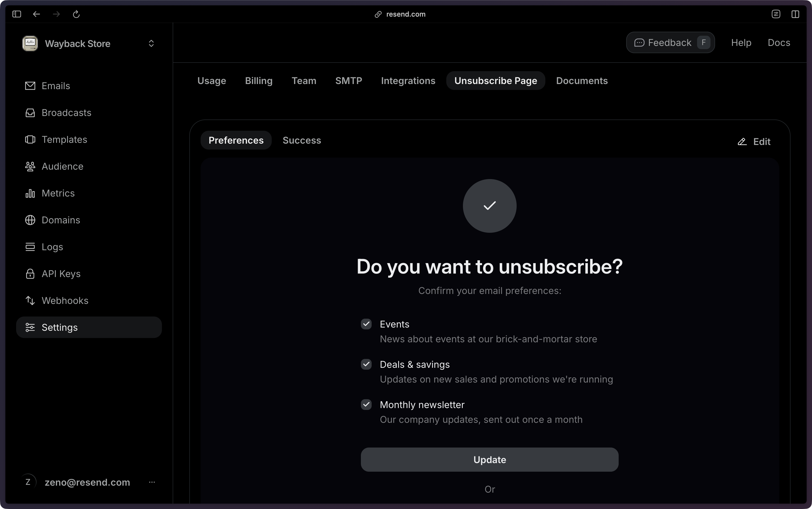
Task: Click the browser reload icon
Action: [76, 14]
